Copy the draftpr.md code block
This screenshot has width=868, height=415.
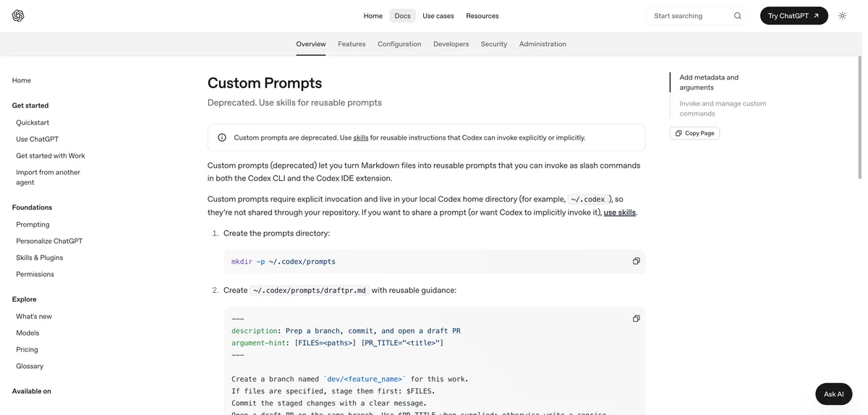point(637,318)
